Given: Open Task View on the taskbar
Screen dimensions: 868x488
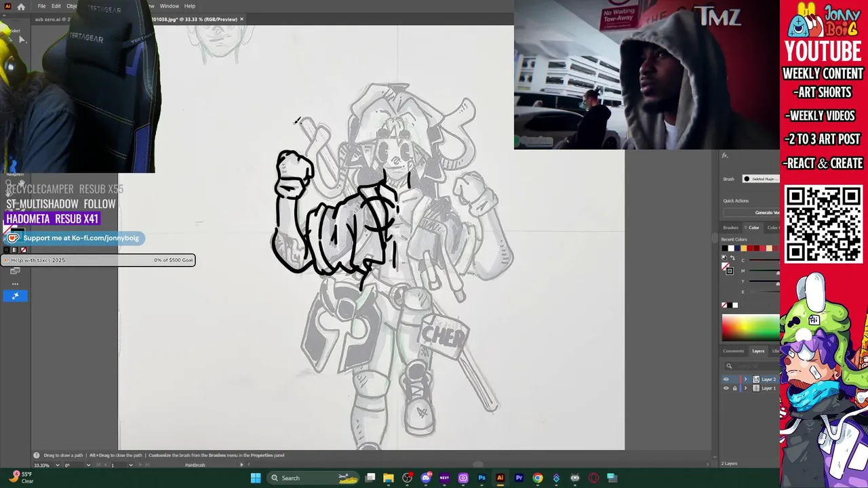Looking at the screenshot, I should point(370,478).
